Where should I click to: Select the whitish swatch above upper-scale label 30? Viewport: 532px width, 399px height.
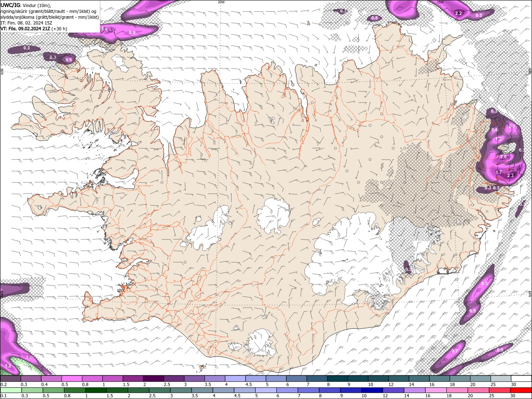(521, 379)
